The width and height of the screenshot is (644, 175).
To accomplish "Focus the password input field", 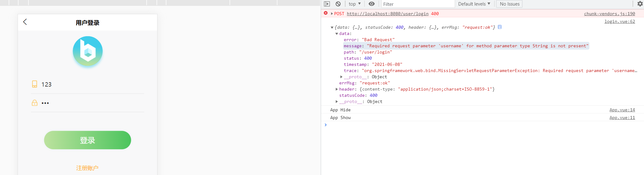I will (x=92, y=103).
